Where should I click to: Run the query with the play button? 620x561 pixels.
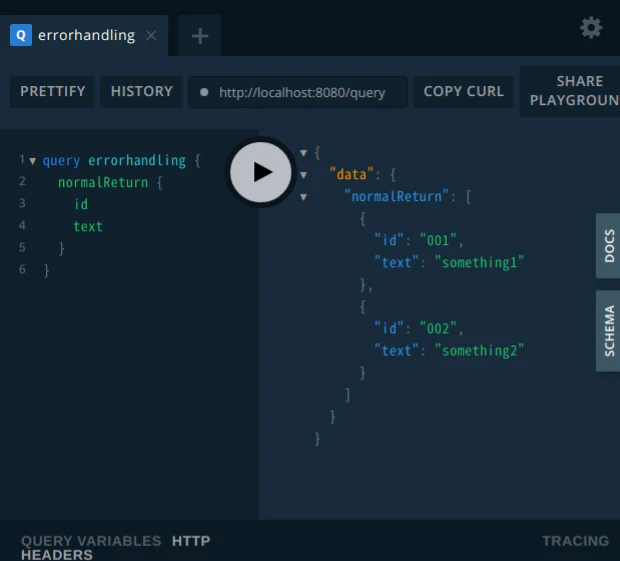point(261,172)
